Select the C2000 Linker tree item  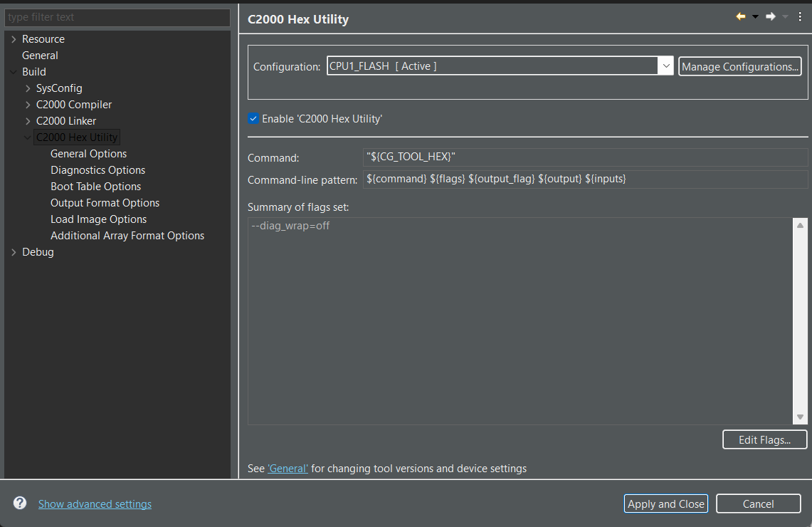click(66, 121)
